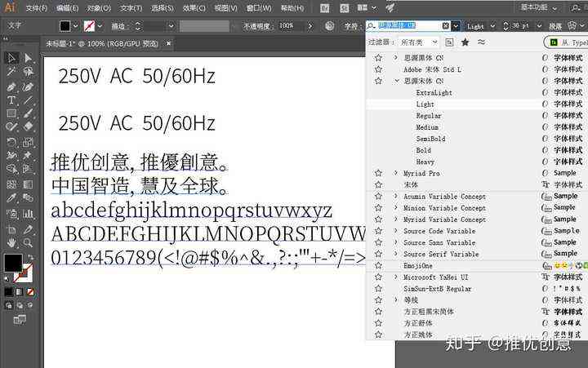Select the Lasso tool
The height and width of the screenshot is (368, 588).
point(28,72)
